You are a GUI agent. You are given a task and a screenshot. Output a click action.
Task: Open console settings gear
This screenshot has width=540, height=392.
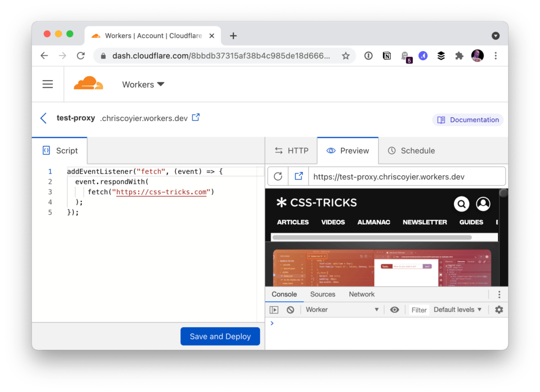pyautogui.click(x=499, y=310)
